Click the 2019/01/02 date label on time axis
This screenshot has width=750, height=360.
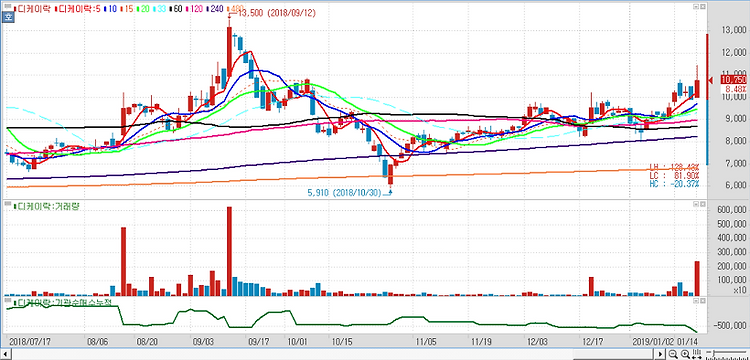(652, 342)
